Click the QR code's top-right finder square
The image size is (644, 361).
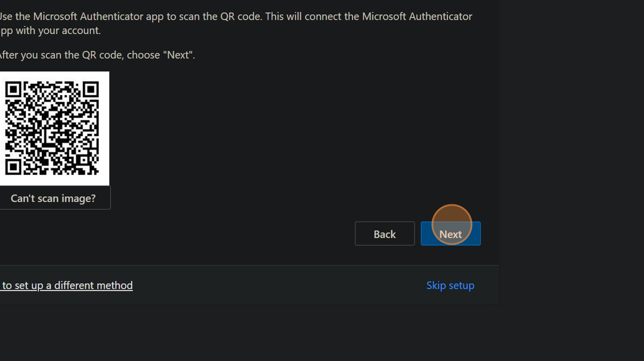[90, 89]
